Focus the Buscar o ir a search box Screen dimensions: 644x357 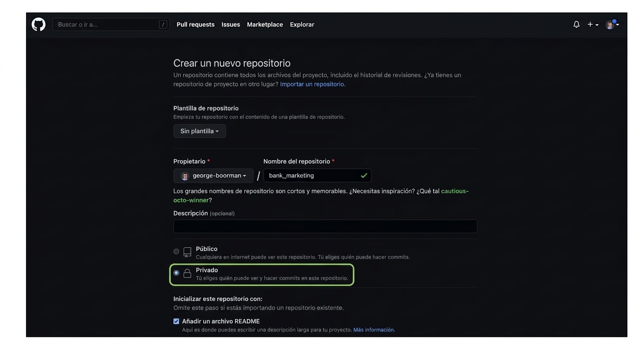pos(111,25)
